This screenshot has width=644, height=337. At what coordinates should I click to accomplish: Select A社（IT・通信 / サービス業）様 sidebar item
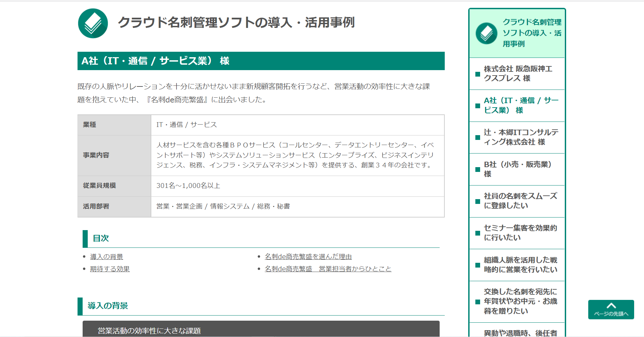521,105
